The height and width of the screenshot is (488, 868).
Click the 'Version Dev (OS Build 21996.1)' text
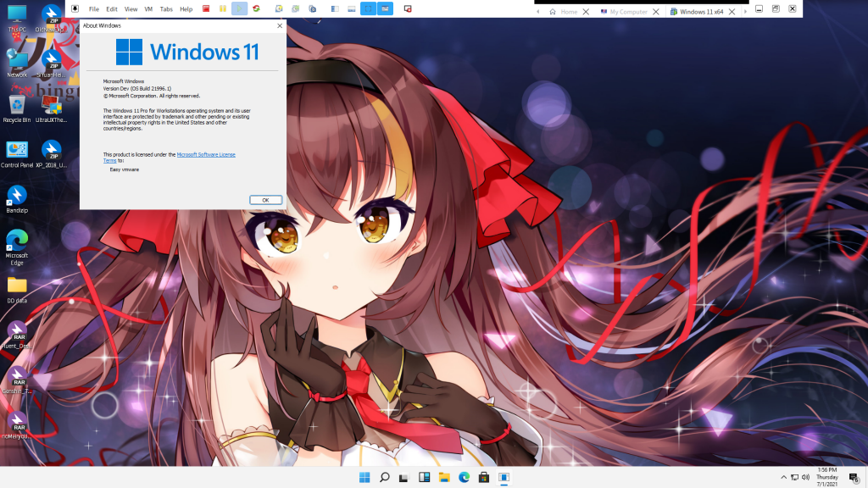tap(137, 88)
